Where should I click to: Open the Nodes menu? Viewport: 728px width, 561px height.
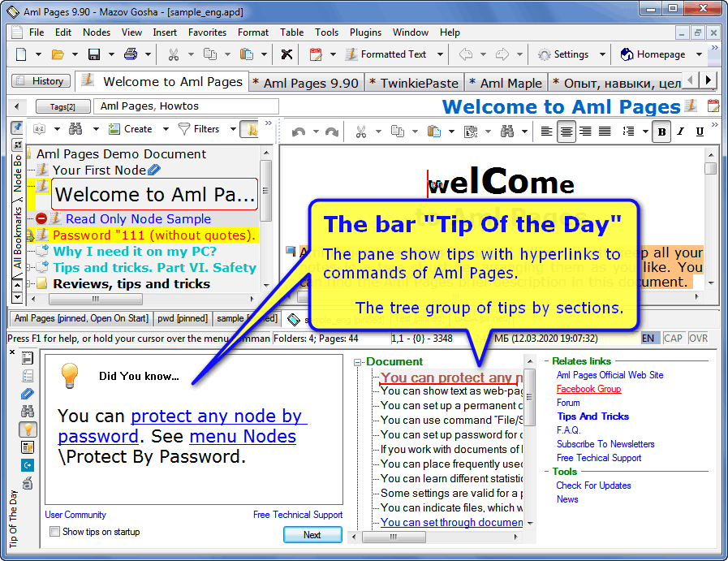97,32
